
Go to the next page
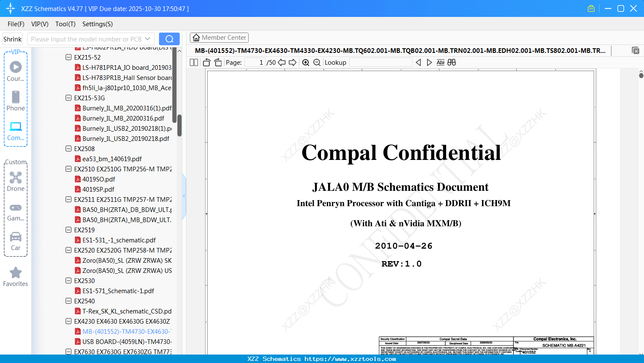click(x=293, y=63)
